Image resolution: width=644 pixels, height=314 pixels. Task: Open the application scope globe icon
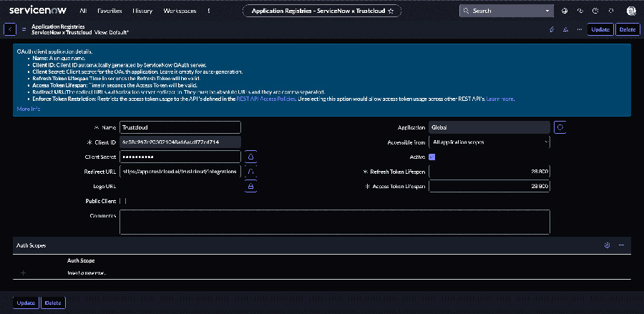click(565, 11)
